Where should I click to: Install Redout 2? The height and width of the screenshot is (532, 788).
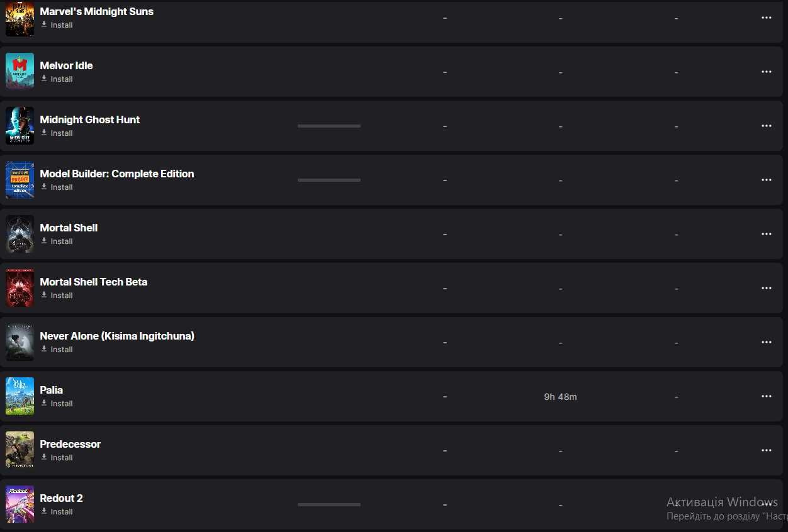pos(57,512)
